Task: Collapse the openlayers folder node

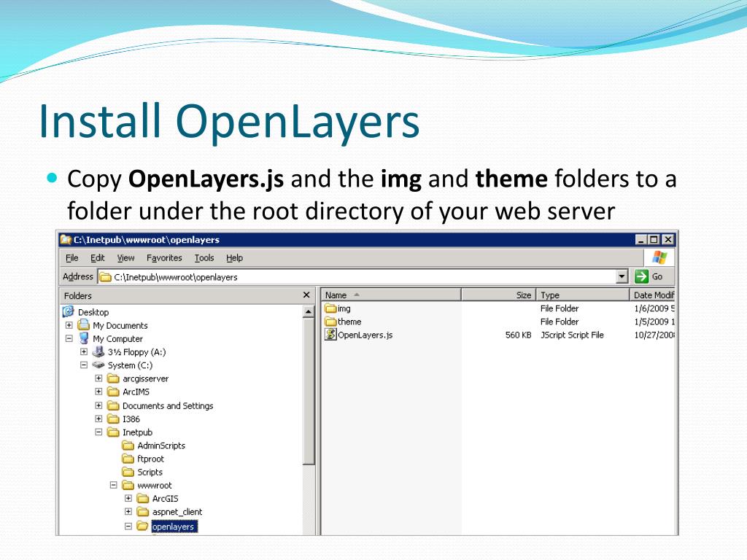Action: (128, 526)
